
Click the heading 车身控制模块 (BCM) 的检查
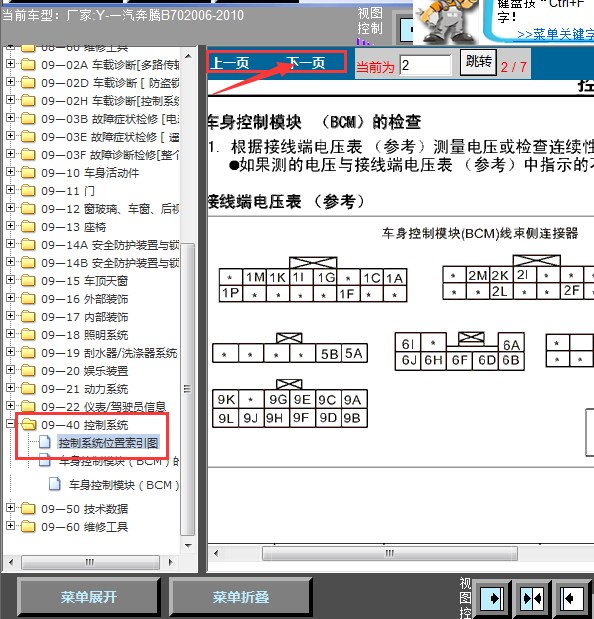tap(314, 122)
